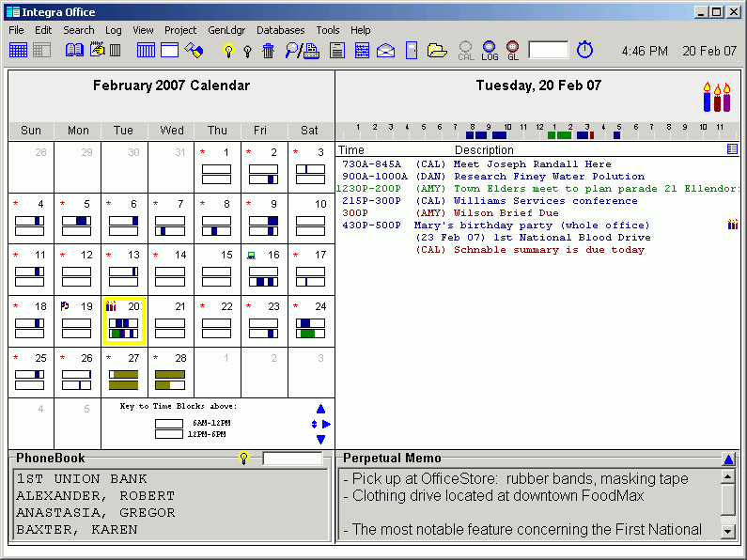
Task: Click Perpetual Memo scrollbar down arrow
Action: (728, 532)
